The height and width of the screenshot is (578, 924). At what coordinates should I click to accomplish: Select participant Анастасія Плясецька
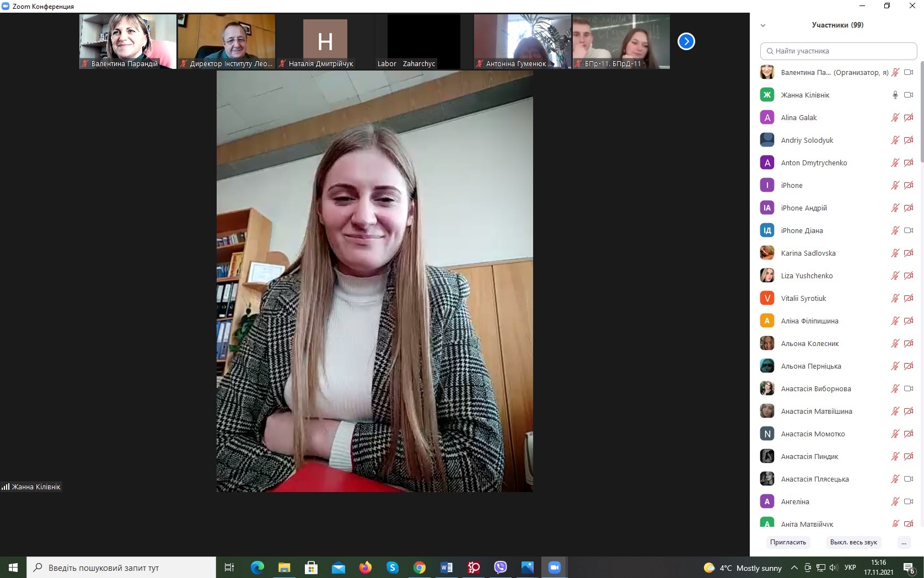point(836,479)
